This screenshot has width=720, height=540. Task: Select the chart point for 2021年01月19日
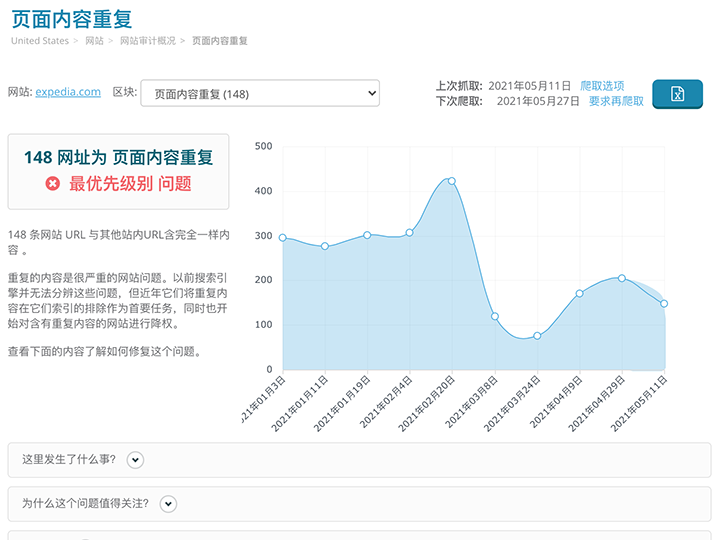pyautogui.click(x=367, y=235)
